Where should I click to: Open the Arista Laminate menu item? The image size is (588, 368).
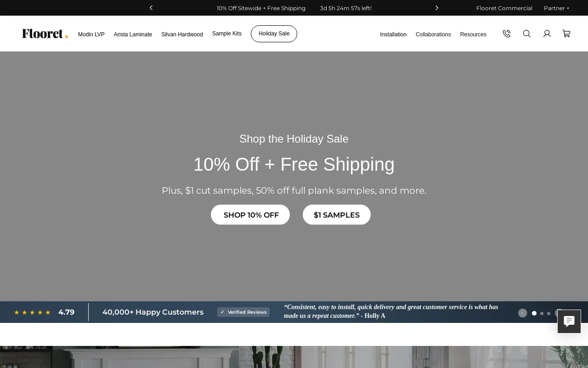tap(133, 34)
